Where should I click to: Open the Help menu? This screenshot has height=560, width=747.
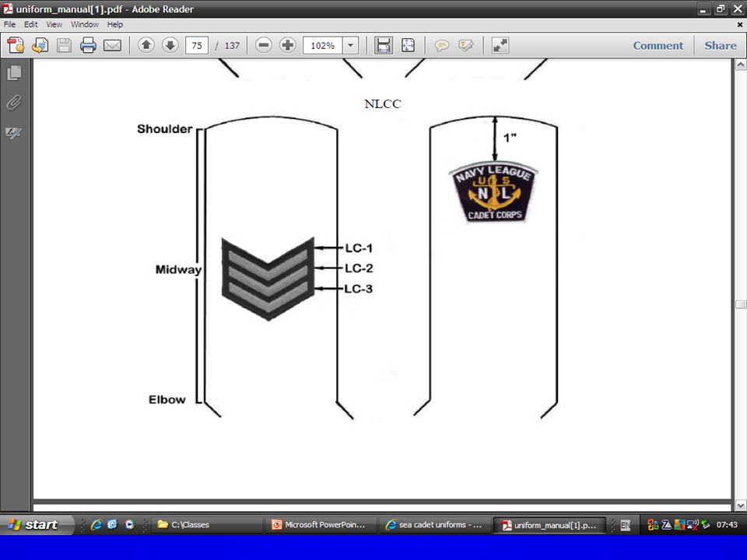pos(115,24)
